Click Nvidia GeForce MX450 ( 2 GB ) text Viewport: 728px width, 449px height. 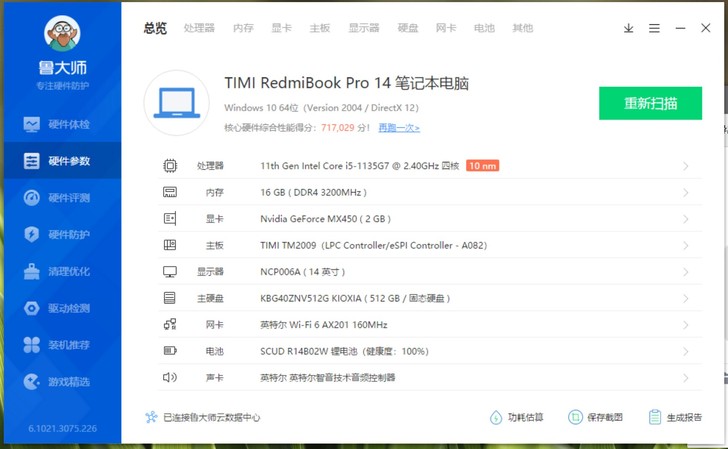coord(325,219)
